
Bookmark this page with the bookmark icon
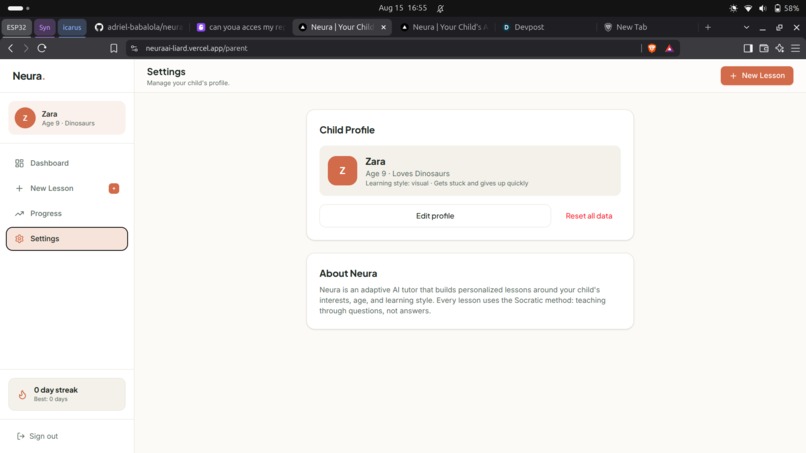pyautogui.click(x=114, y=48)
